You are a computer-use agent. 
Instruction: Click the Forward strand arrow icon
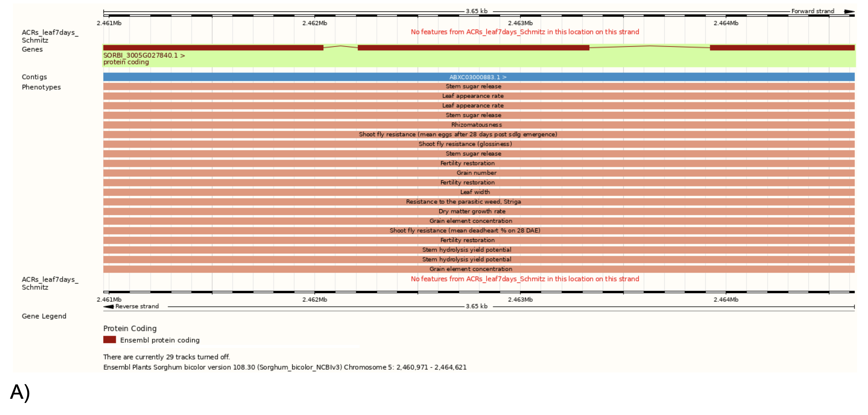pos(849,11)
